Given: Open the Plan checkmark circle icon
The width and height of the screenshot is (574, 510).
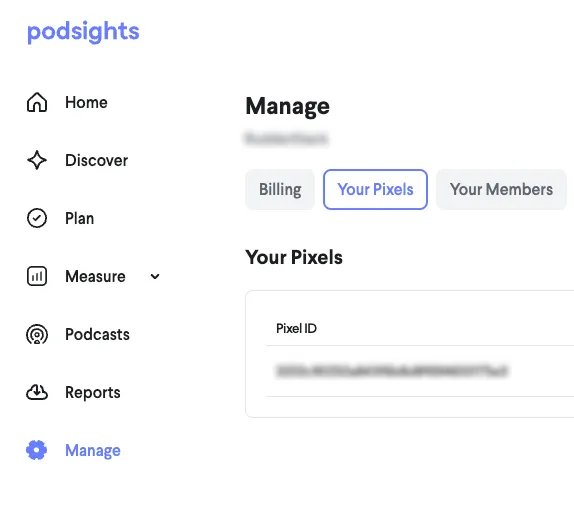Looking at the screenshot, I should pos(37,218).
